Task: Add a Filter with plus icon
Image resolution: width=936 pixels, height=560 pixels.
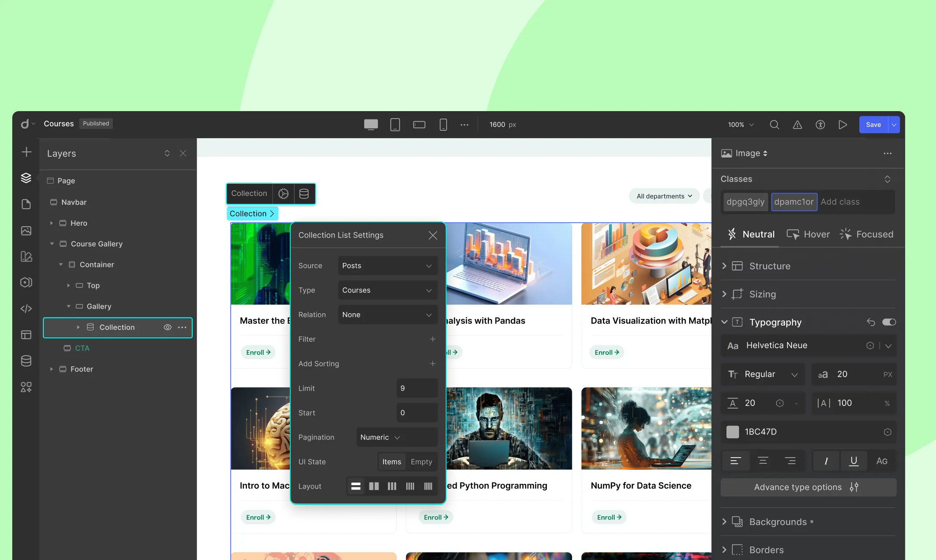Action: click(433, 339)
